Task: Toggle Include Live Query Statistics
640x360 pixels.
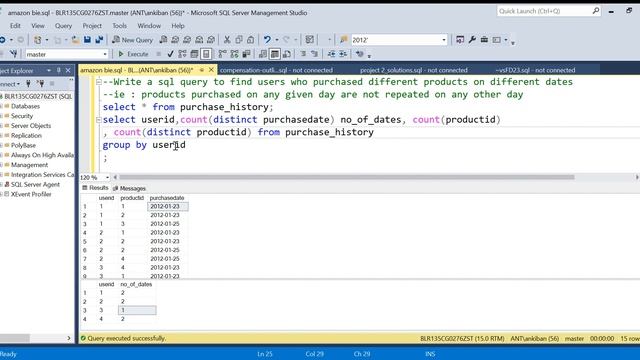Action: tap(234, 54)
